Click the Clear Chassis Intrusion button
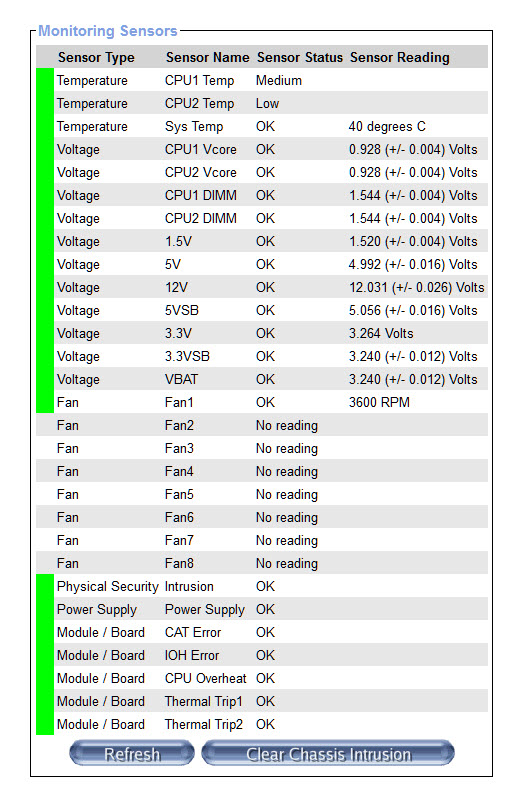 tap(328, 753)
